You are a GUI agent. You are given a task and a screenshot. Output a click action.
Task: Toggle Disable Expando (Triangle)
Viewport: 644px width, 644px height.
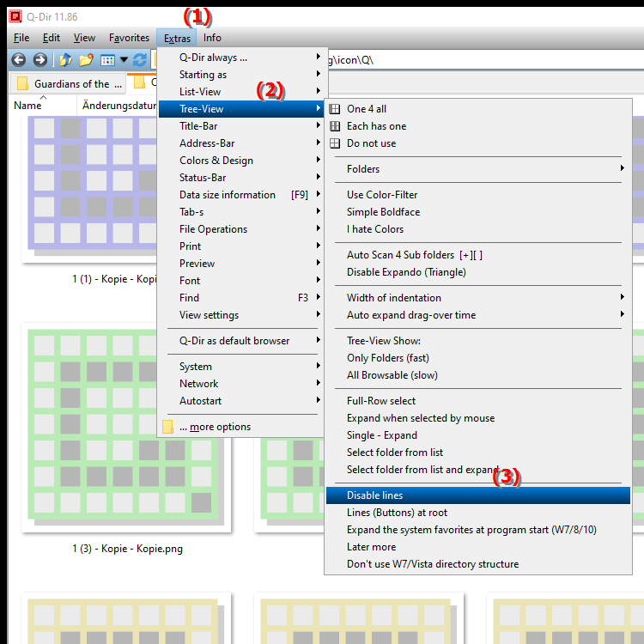click(x=478, y=272)
